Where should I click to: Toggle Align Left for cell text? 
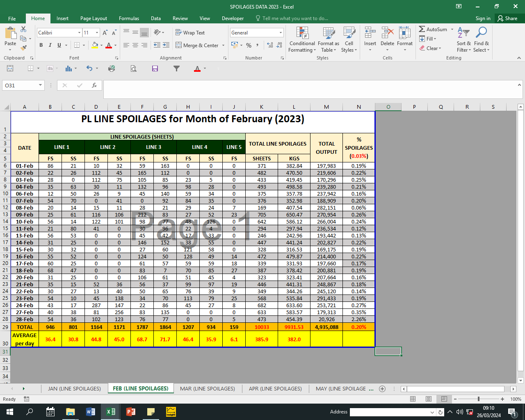pyautogui.click(x=126, y=45)
